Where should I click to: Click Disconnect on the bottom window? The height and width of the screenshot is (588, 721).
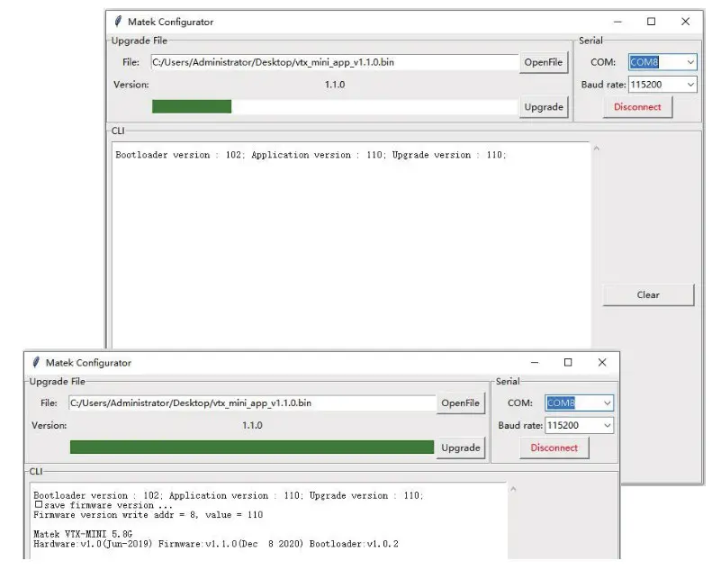(x=554, y=447)
